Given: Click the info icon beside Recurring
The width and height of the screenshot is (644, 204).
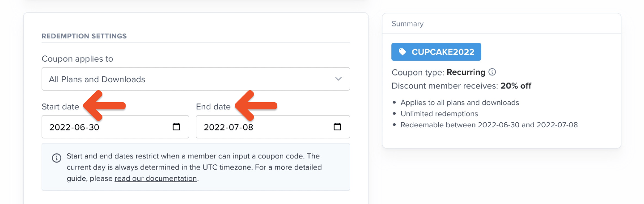Looking at the screenshot, I should (492, 72).
